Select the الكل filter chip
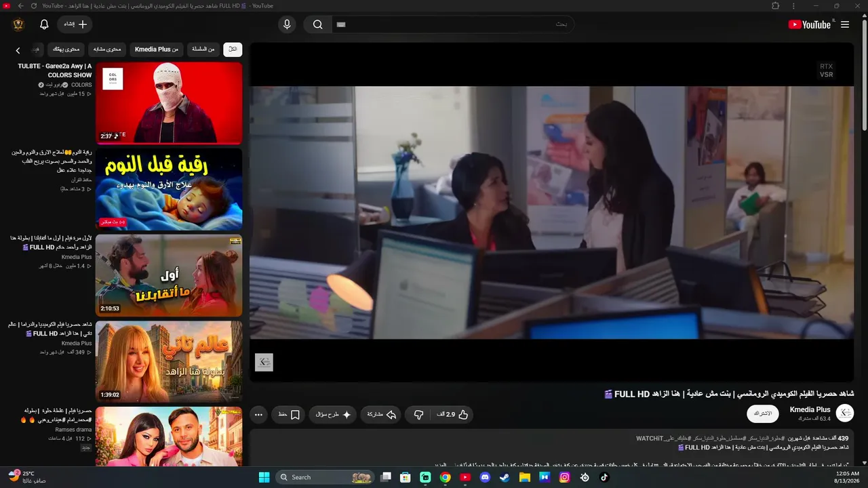The height and width of the screenshot is (488, 868). 233,49
